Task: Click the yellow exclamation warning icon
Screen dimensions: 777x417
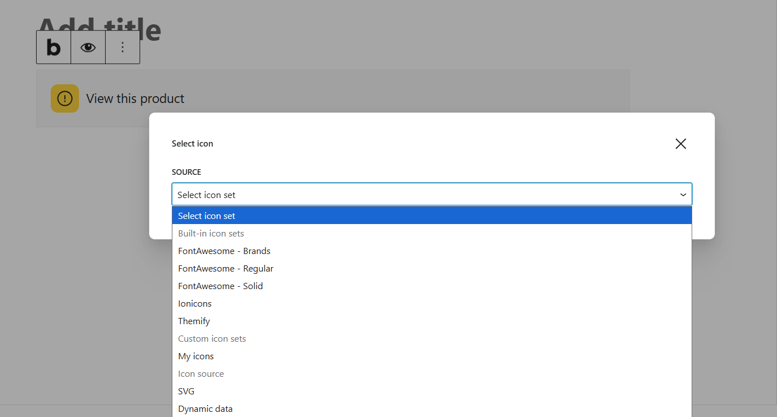Action: tap(65, 98)
